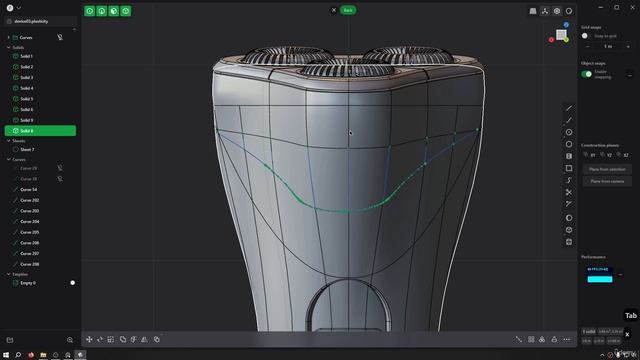Collapse the Curves section containing Curve 54
Screen dimensions: 640x360
coord(9,160)
